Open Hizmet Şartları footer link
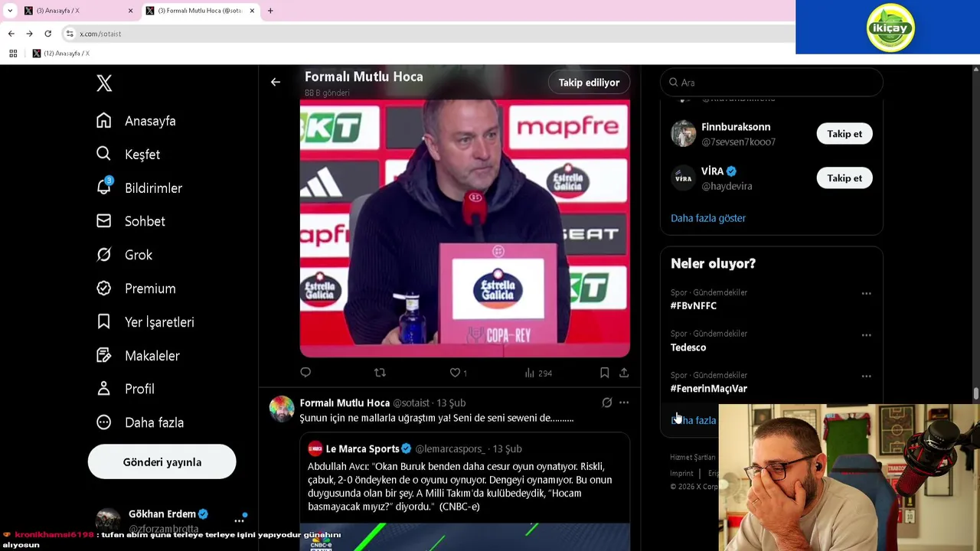This screenshot has width=980, height=551. pyautogui.click(x=693, y=458)
